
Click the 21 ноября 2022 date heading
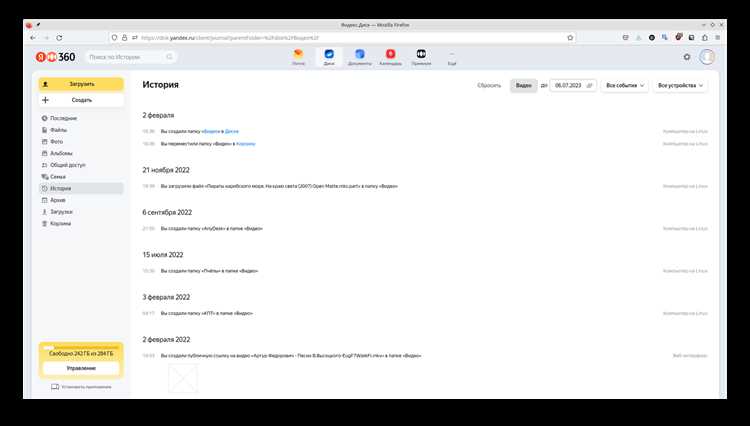coord(166,170)
